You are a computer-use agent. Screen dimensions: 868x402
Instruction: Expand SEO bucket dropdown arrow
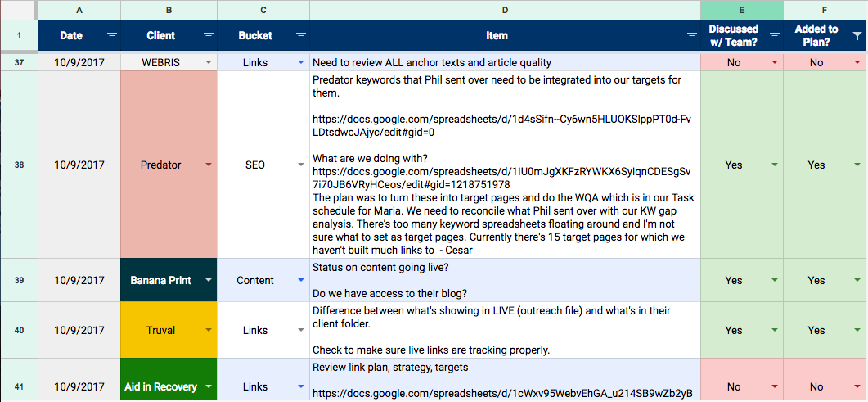pos(301,165)
